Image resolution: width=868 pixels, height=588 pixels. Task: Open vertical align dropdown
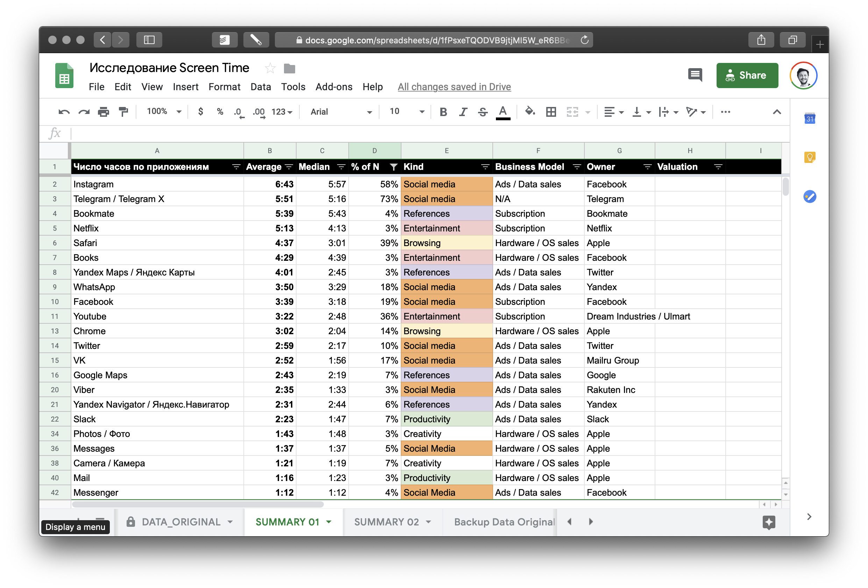[x=641, y=112]
